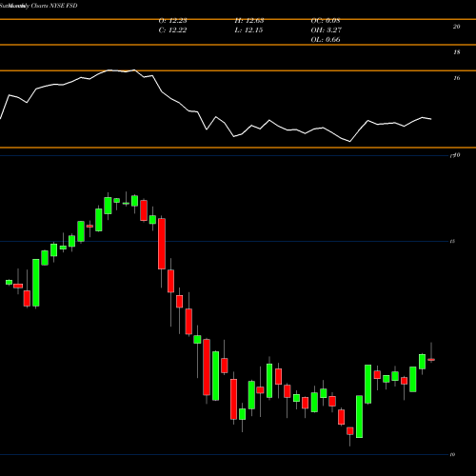Click the '15' price axis label of candlestick panel
Viewport: 476px width, 476px height.
(452, 242)
